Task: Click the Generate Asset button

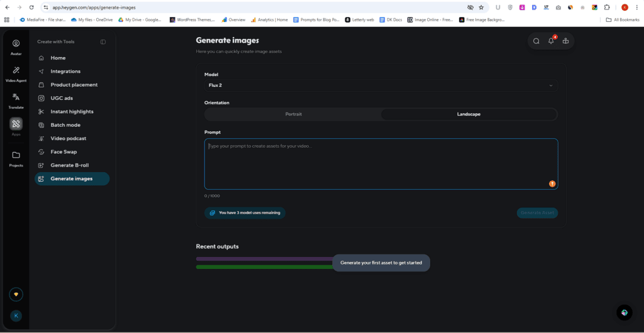Action: (x=537, y=213)
